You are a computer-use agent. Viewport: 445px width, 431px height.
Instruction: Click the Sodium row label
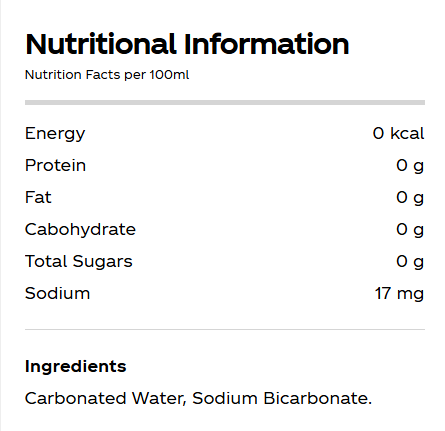tap(58, 293)
